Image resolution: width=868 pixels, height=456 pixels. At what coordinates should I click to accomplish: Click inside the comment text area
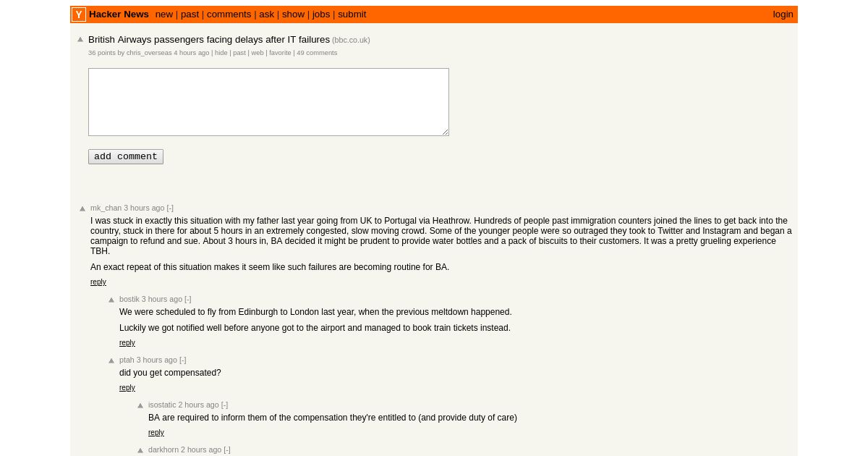[x=268, y=102]
